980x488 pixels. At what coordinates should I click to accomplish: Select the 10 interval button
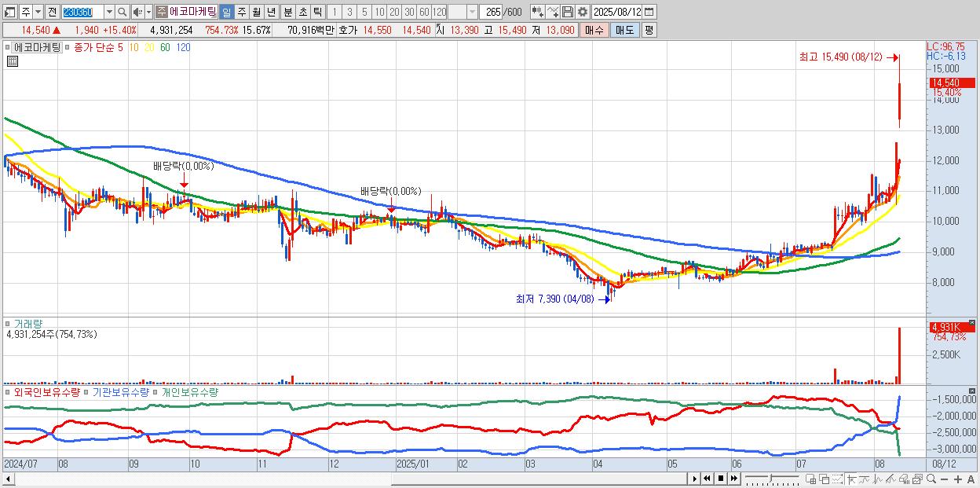(x=379, y=12)
